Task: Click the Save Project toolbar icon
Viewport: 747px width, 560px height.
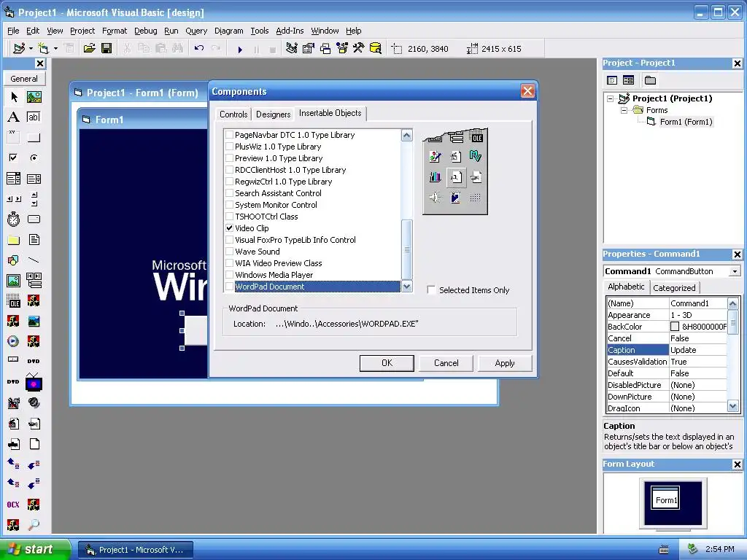Action: [107, 49]
